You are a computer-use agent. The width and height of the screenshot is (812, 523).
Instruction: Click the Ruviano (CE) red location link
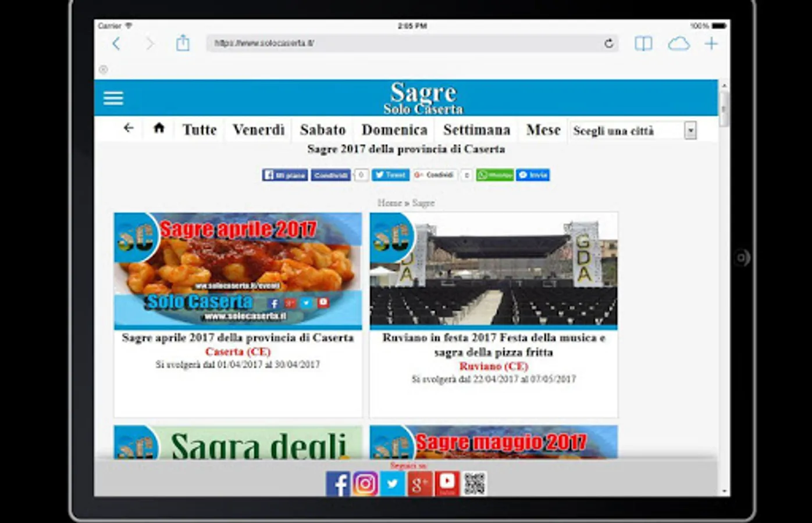(494, 366)
